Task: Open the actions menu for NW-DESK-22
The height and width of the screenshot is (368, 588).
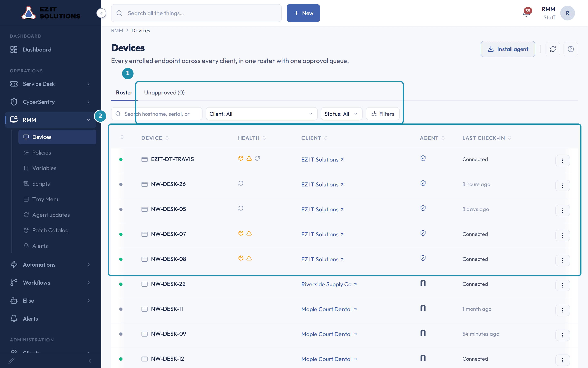Action: tap(562, 285)
